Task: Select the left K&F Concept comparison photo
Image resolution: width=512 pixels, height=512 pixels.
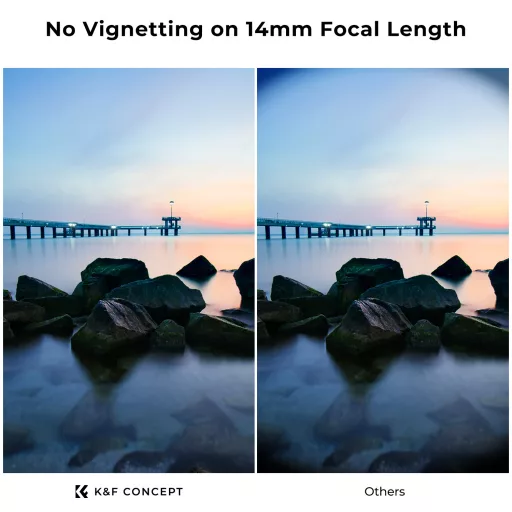Action: [129, 270]
